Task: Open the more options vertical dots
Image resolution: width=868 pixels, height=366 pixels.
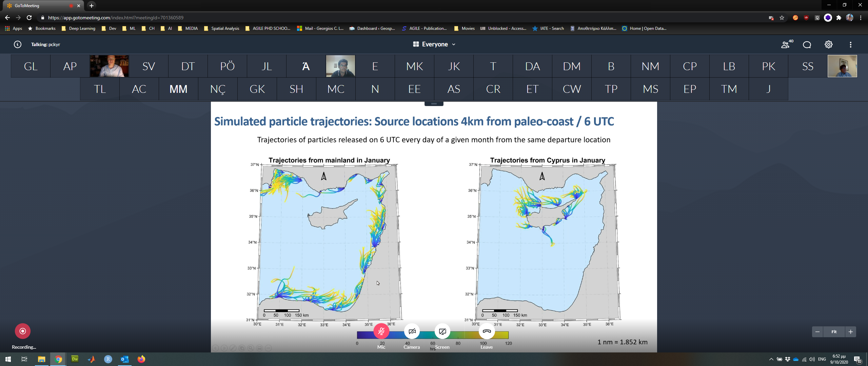Action: [850, 44]
